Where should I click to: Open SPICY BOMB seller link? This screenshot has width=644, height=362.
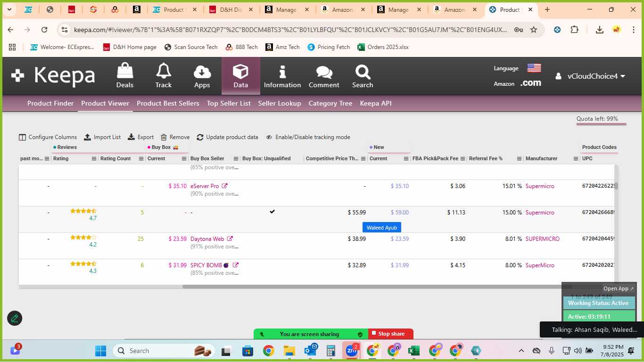point(206,265)
